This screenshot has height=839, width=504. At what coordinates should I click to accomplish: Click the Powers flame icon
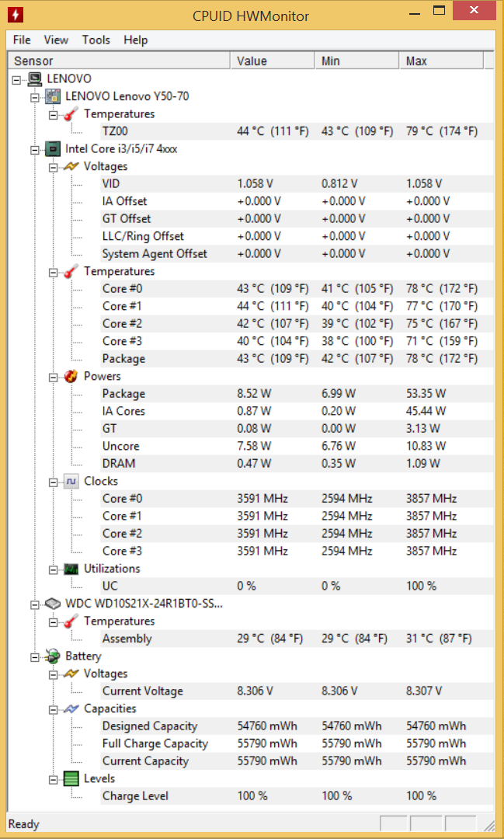coord(71,377)
